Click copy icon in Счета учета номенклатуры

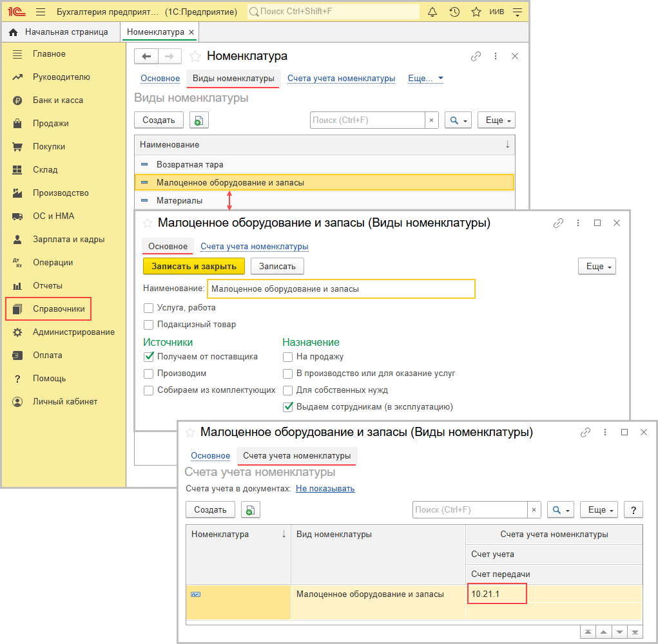251,510
